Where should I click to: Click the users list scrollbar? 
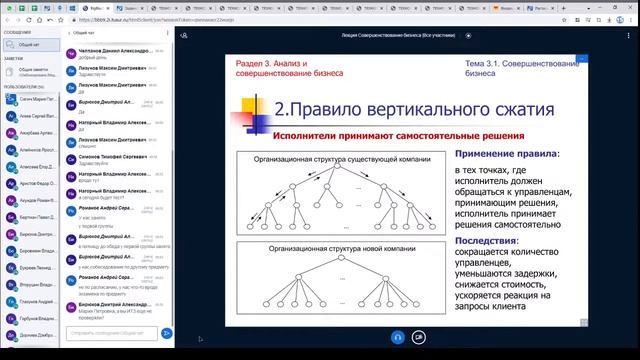59,129
